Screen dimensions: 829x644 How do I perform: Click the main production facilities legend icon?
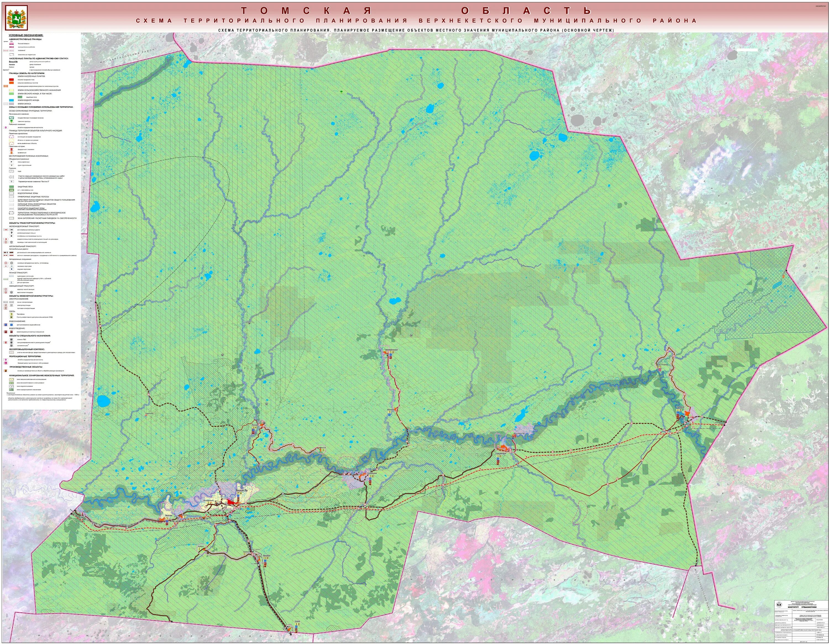pos(6,371)
